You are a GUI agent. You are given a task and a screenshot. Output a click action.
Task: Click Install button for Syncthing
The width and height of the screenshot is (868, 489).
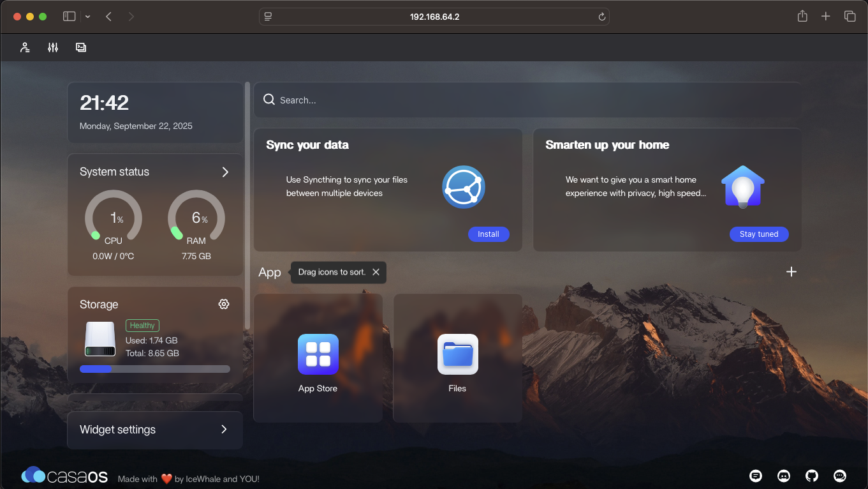coord(488,234)
